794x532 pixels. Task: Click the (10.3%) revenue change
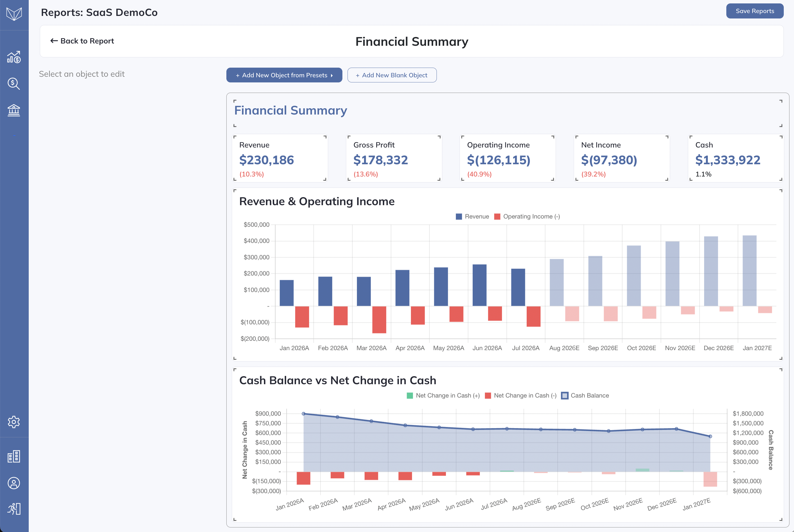(252, 174)
